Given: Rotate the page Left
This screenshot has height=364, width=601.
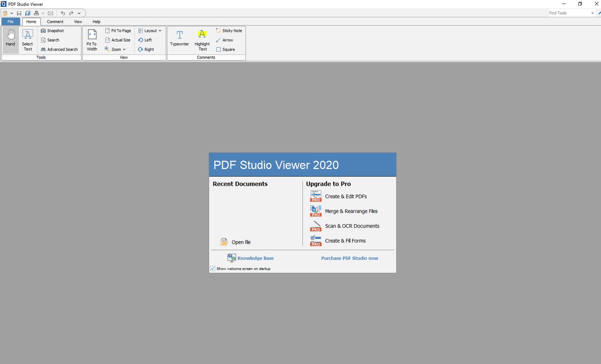Looking at the screenshot, I should 145,40.
